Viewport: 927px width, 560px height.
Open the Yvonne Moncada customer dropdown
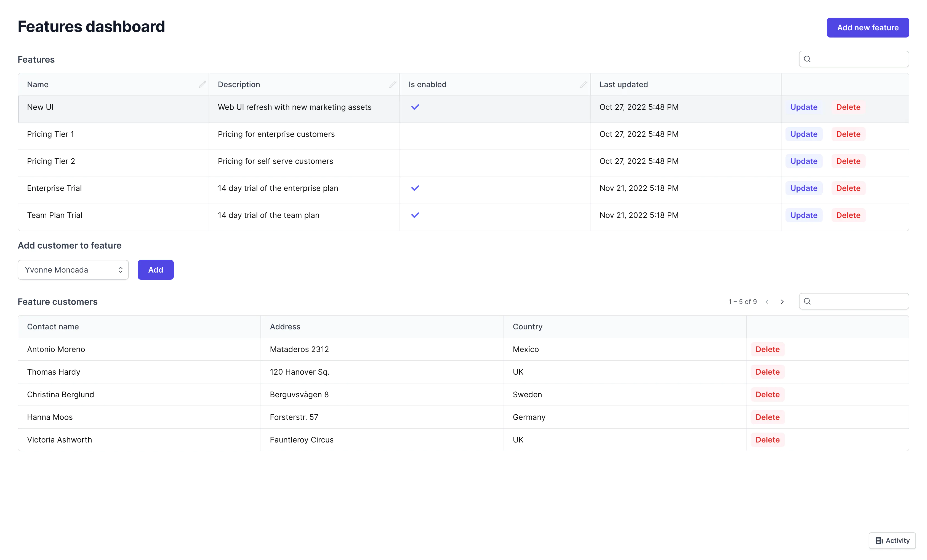click(73, 270)
